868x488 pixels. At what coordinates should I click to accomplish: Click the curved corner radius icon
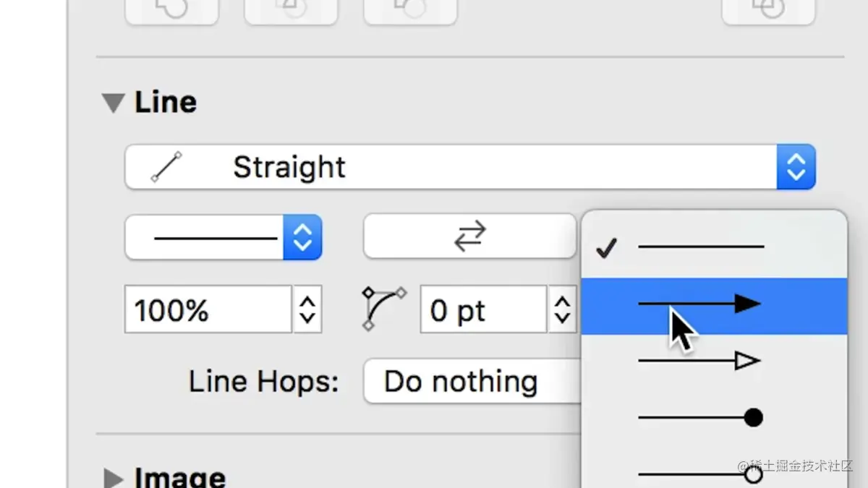(x=384, y=309)
